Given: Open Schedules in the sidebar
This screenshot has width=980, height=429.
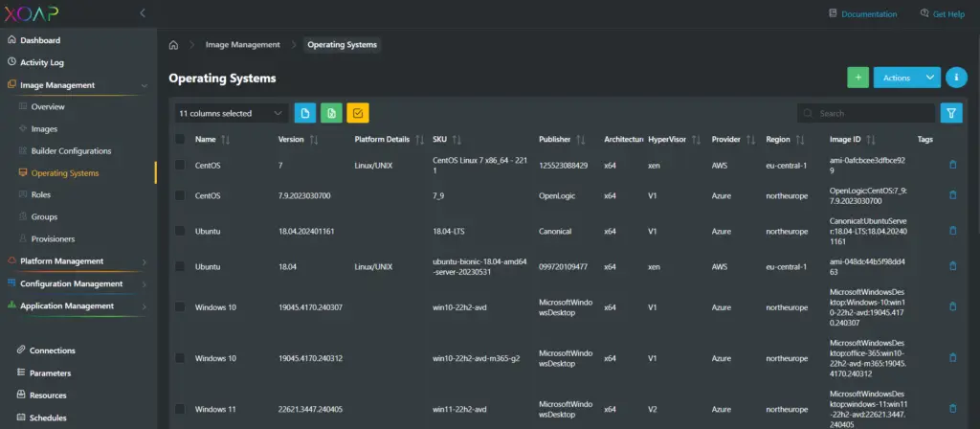Looking at the screenshot, I should [48, 418].
